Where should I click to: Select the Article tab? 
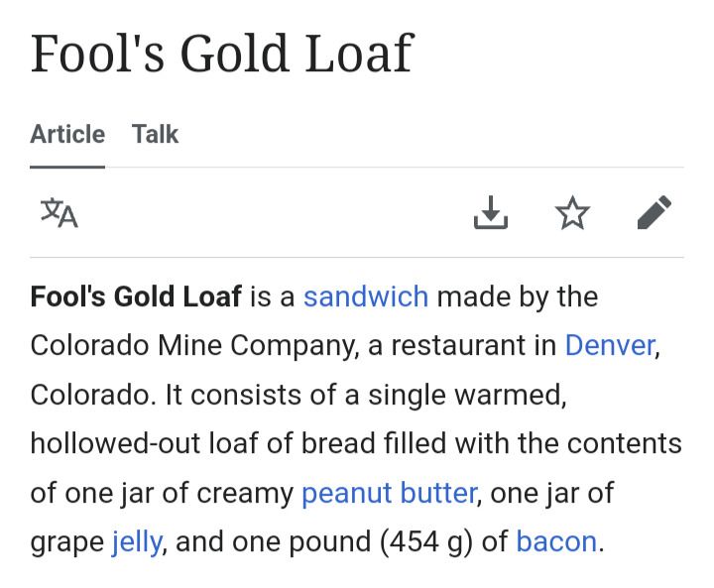[67, 134]
